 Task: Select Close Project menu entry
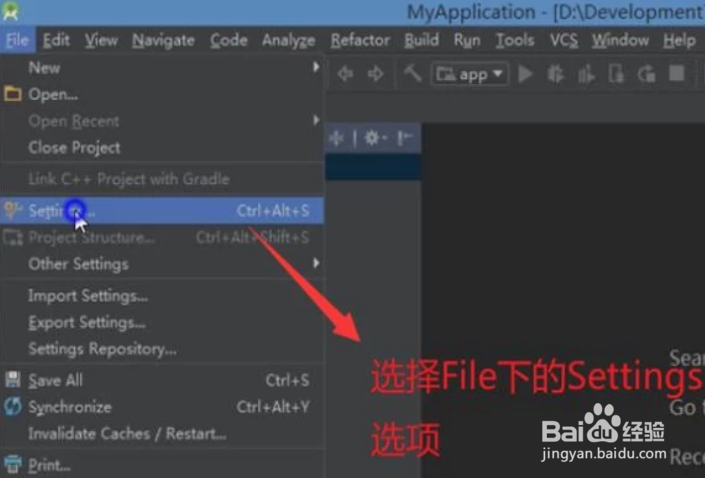pos(162,147)
